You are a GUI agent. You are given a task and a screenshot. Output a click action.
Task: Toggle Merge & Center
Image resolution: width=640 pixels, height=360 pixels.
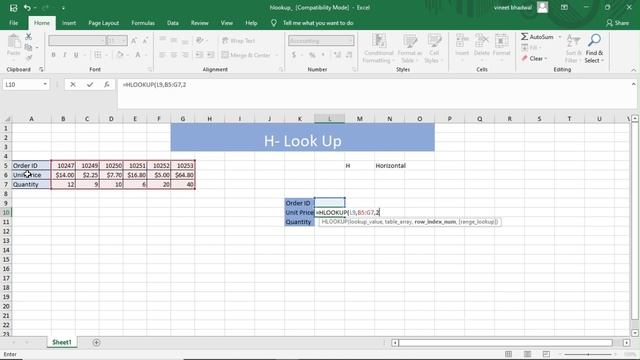[246, 55]
